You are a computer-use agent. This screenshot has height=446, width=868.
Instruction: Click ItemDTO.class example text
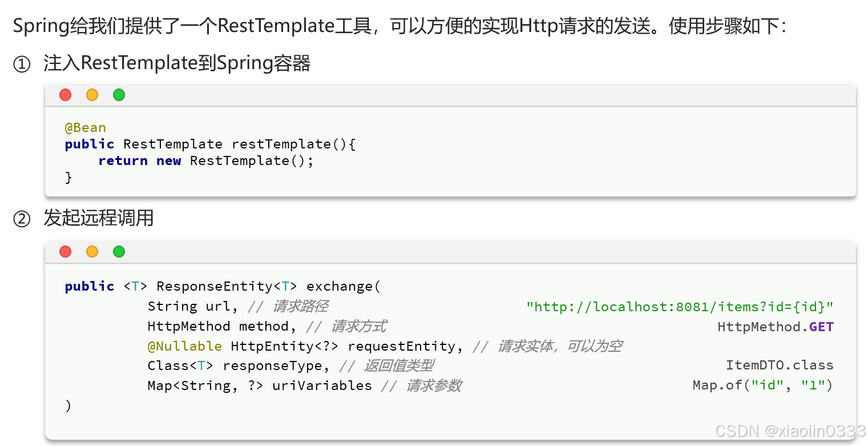coord(780,365)
